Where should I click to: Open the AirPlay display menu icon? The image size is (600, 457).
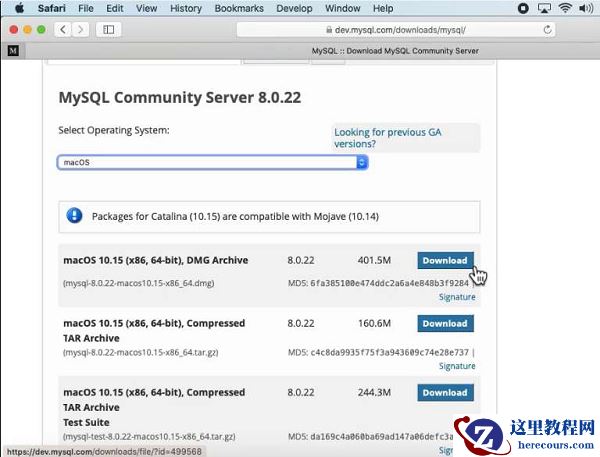[x=544, y=8]
